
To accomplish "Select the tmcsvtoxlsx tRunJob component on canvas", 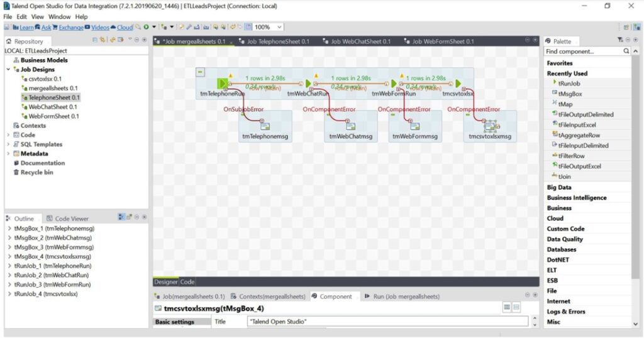I will pyautogui.click(x=458, y=84).
